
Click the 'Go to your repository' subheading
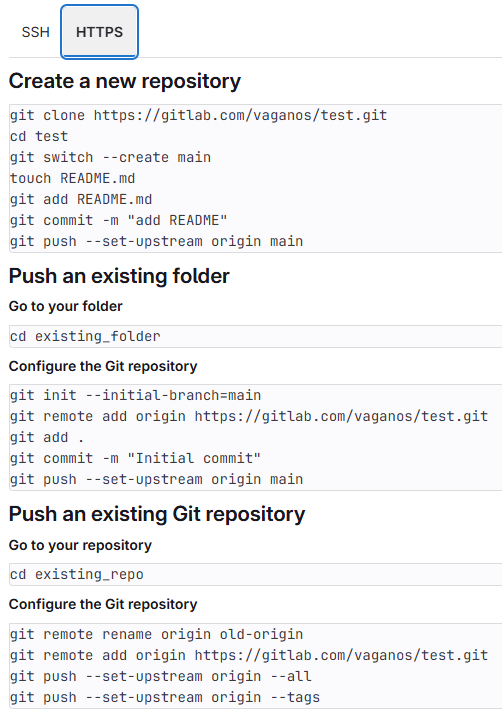[x=80, y=545]
